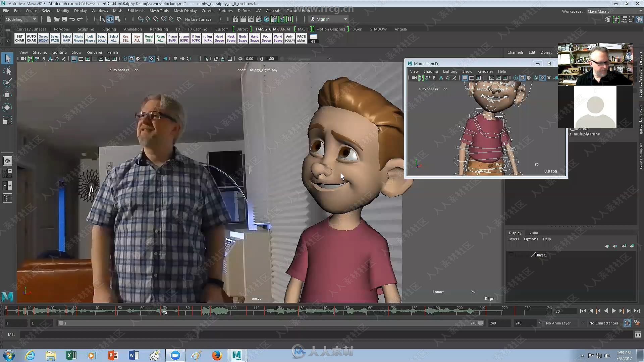Screen dimensions: 644x362
Task: Click the single pane layout icon
Action: [7, 161]
